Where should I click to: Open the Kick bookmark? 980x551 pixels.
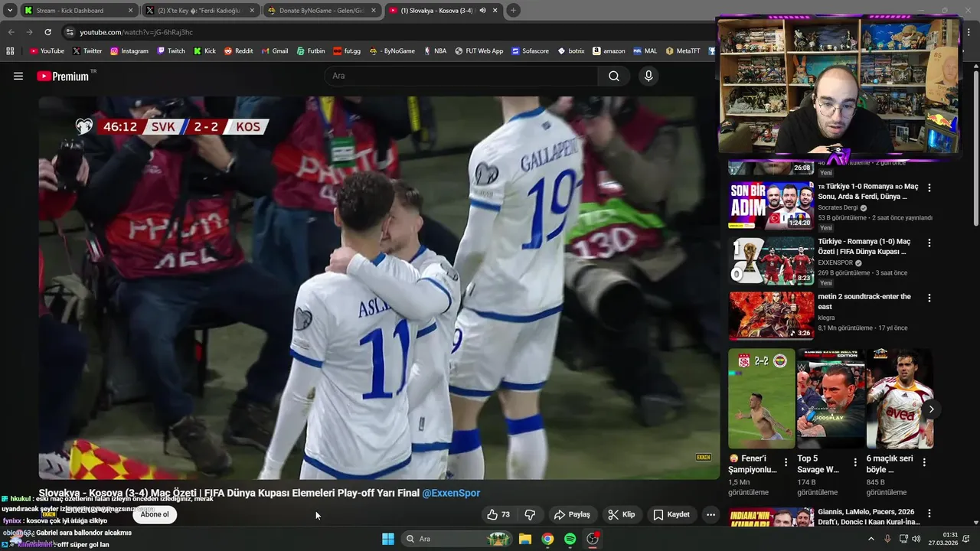tap(204, 51)
